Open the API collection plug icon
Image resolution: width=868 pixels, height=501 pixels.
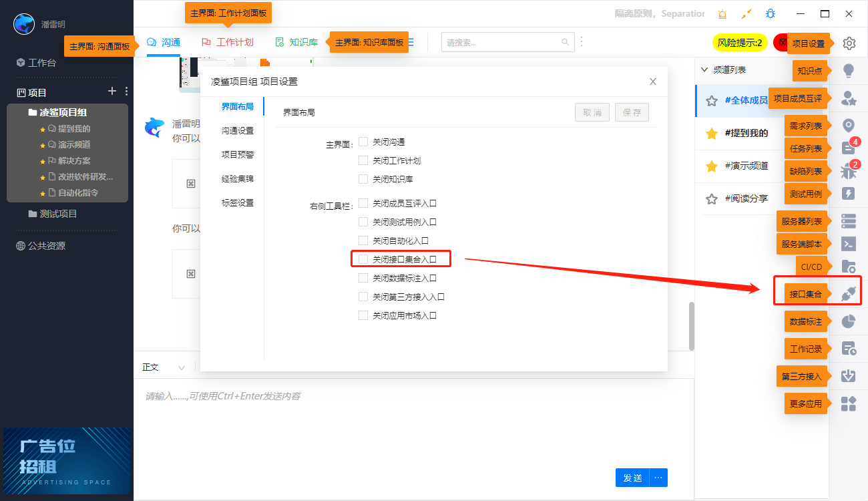tap(849, 294)
